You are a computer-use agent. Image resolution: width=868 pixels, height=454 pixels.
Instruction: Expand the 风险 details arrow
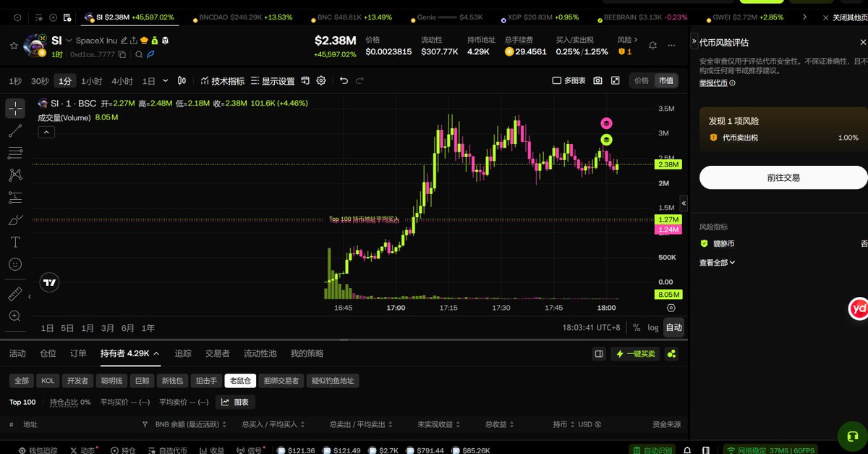pos(635,40)
